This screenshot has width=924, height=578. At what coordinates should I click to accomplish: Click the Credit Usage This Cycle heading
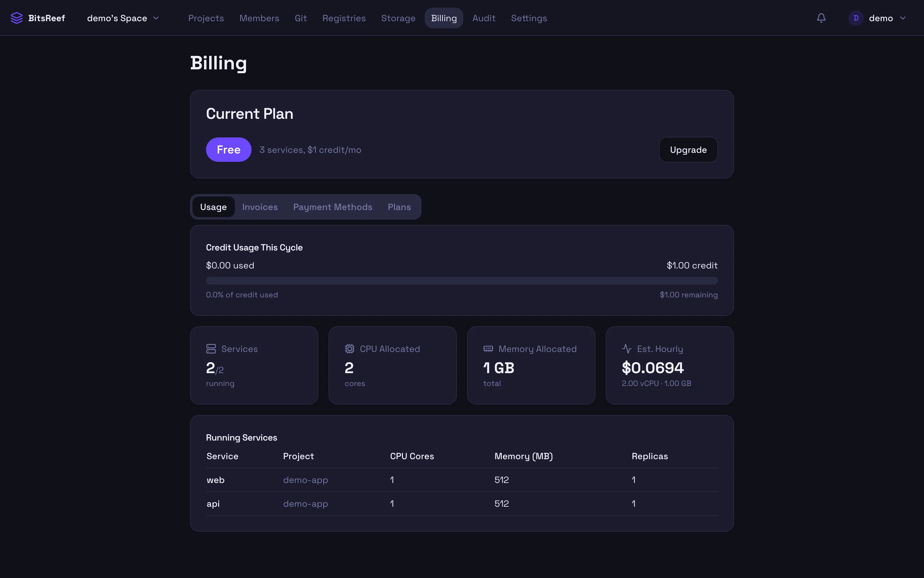(254, 247)
